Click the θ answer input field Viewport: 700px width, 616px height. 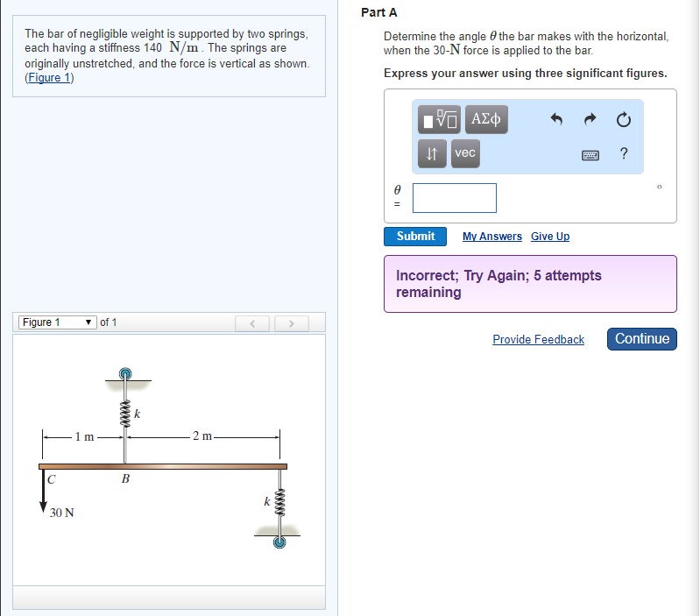pos(455,198)
